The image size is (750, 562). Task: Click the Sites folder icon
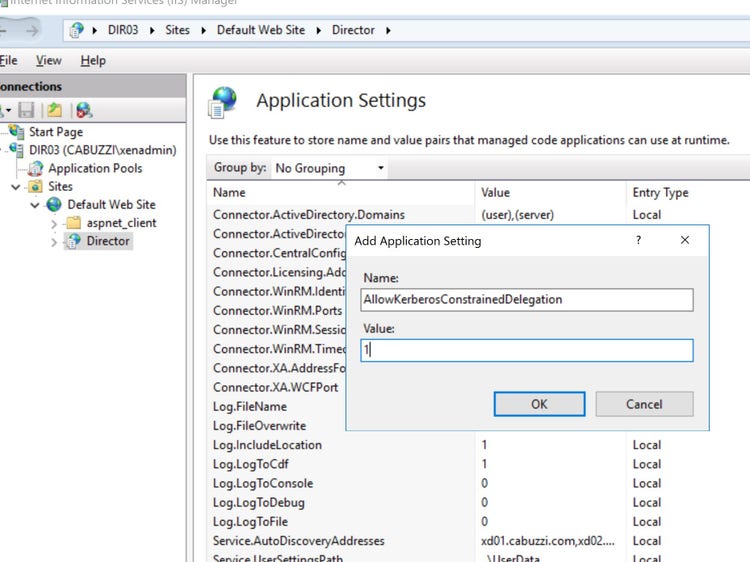tap(35, 187)
